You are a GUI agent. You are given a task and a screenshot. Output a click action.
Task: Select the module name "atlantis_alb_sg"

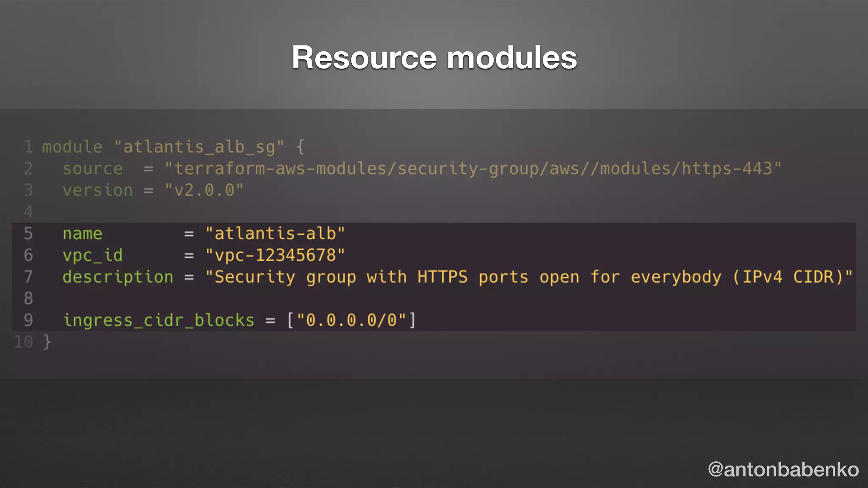(199, 147)
